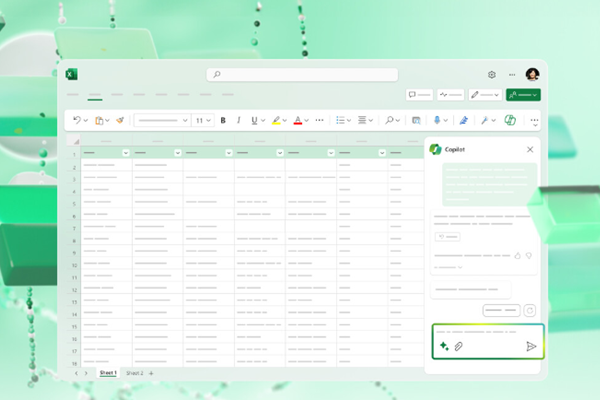The width and height of the screenshot is (600, 400).
Task: Click the red font color swatch
Action: (x=297, y=120)
